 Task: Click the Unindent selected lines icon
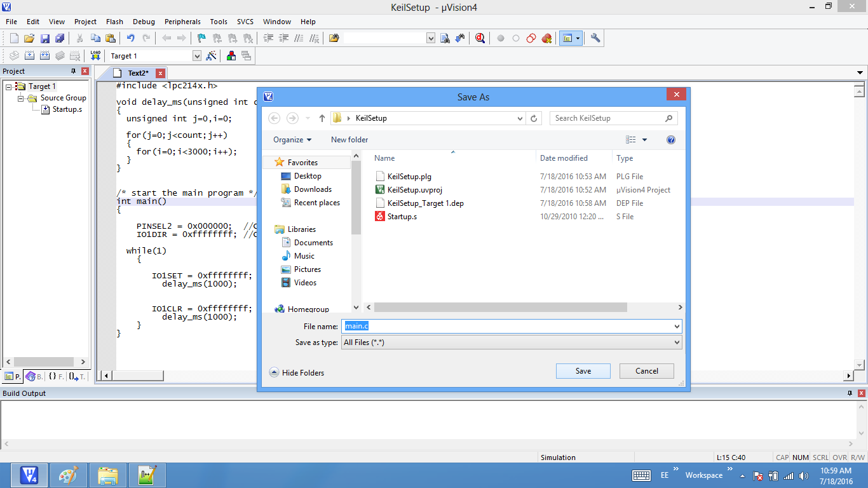(x=283, y=38)
